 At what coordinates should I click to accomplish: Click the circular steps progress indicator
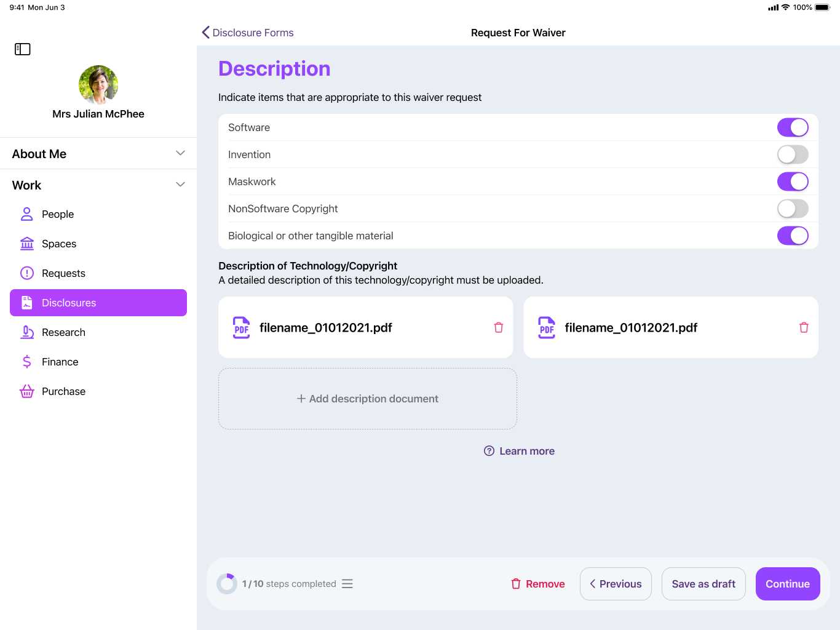[x=227, y=584]
